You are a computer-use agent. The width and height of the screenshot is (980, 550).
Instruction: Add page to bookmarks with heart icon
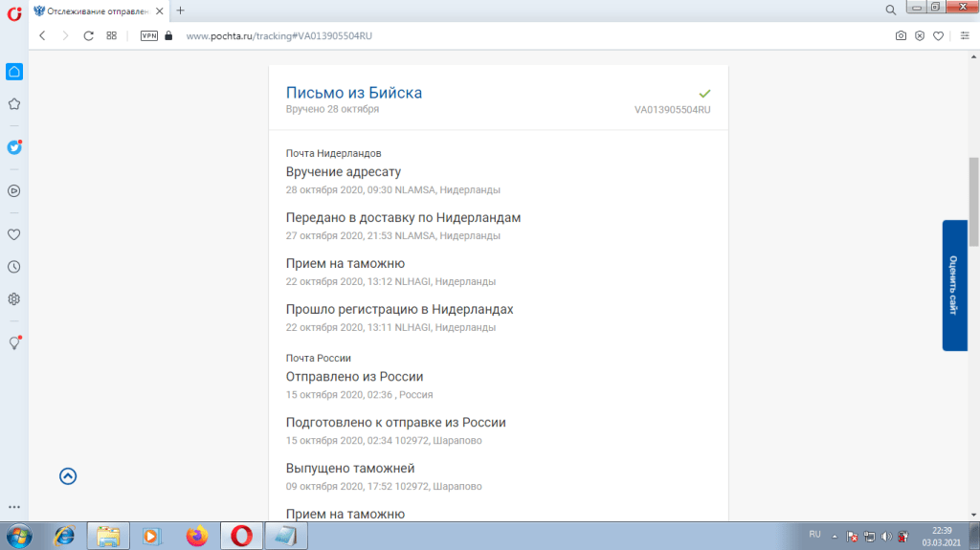(x=939, y=35)
